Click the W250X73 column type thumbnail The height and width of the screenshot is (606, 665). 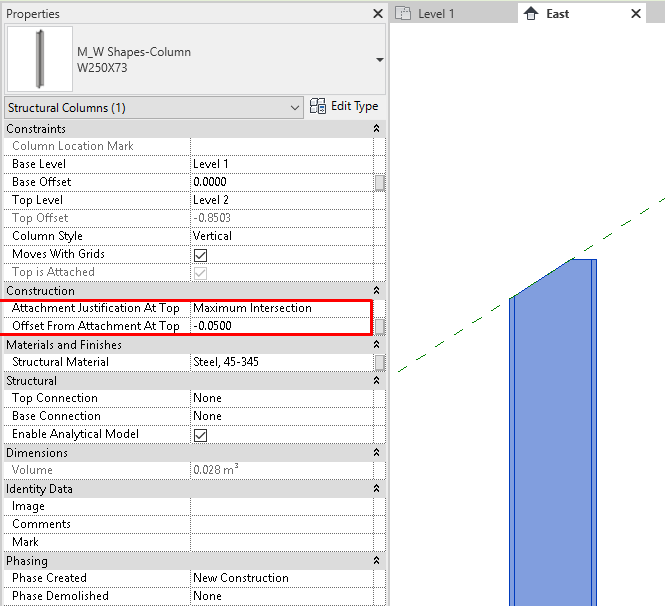[40, 59]
